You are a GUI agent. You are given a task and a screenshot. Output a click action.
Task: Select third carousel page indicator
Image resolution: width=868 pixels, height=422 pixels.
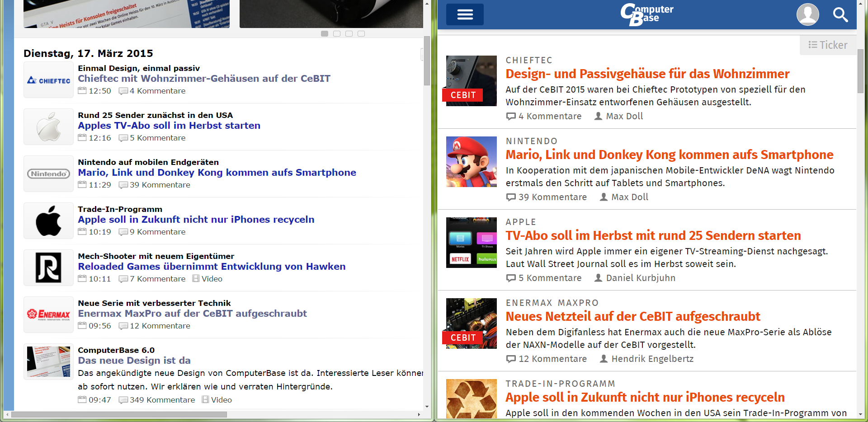click(x=349, y=33)
